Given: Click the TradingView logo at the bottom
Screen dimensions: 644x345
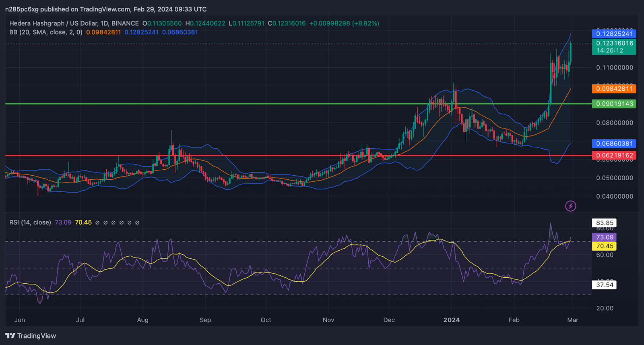Looking at the screenshot, I should (31, 336).
